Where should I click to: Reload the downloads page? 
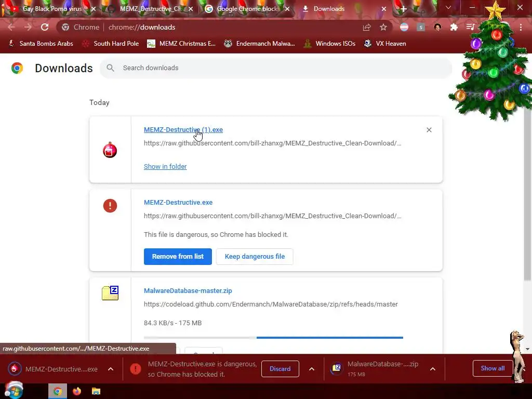point(45,27)
